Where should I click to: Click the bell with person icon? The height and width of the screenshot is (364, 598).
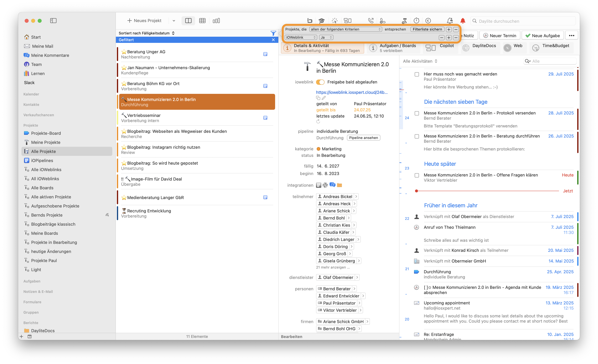click(x=450, y=21)
